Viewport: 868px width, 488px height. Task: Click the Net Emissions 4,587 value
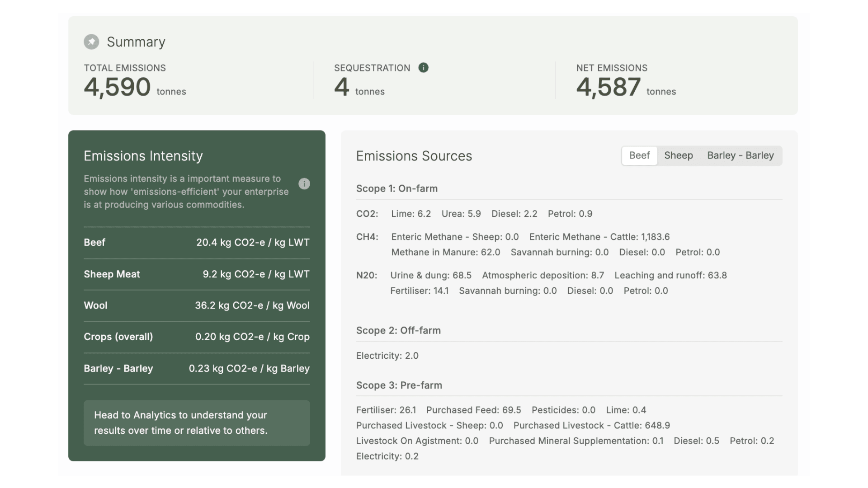608,87
